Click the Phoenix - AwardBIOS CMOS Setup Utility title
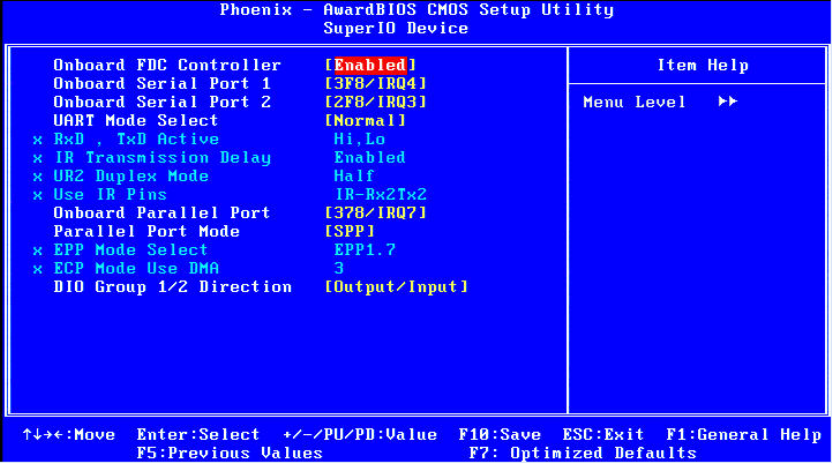Viewport: 832px width, 463px height. point(417,10)
